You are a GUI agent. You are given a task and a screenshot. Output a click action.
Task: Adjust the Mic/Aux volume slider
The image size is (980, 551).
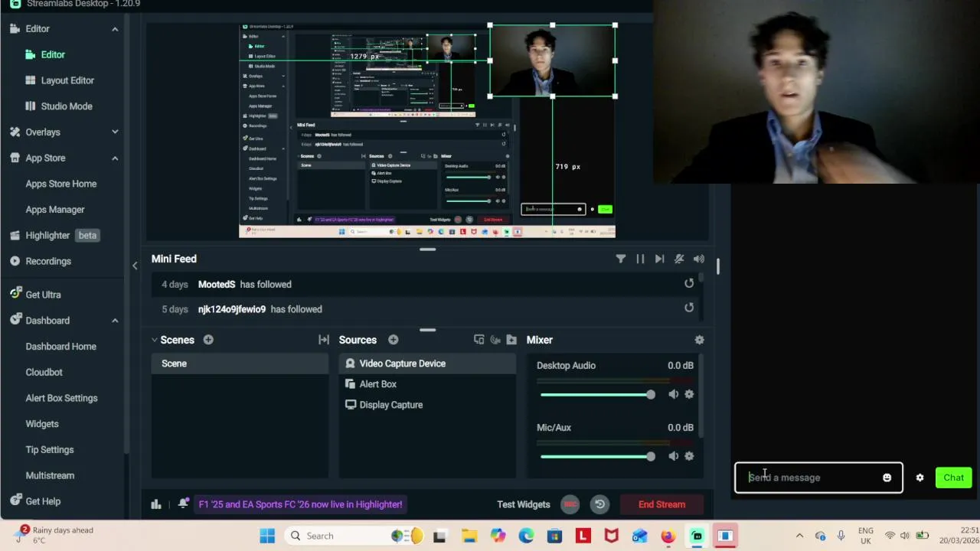click(x=598, y=457)
